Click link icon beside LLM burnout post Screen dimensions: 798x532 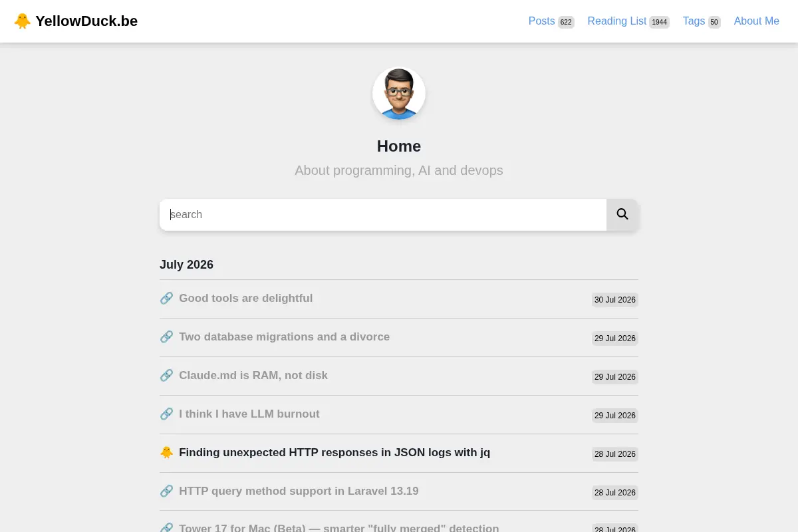click(166, 414)
